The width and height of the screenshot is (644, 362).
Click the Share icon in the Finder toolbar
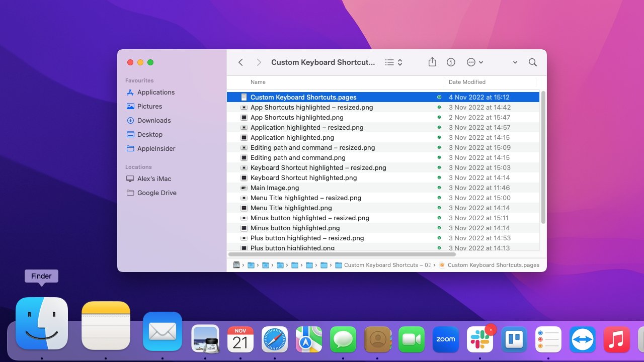[x=432, y=62]
